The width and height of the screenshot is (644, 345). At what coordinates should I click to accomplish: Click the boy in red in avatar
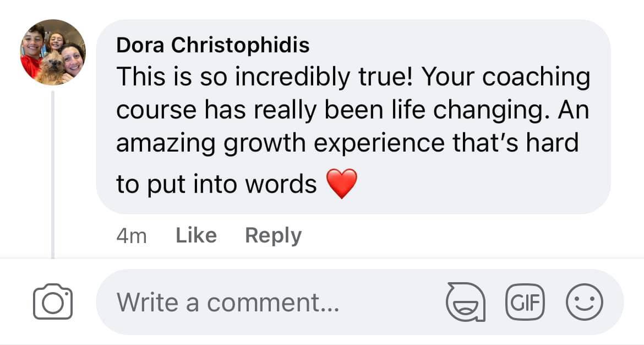pyautogui.click(x=32, y=51)
